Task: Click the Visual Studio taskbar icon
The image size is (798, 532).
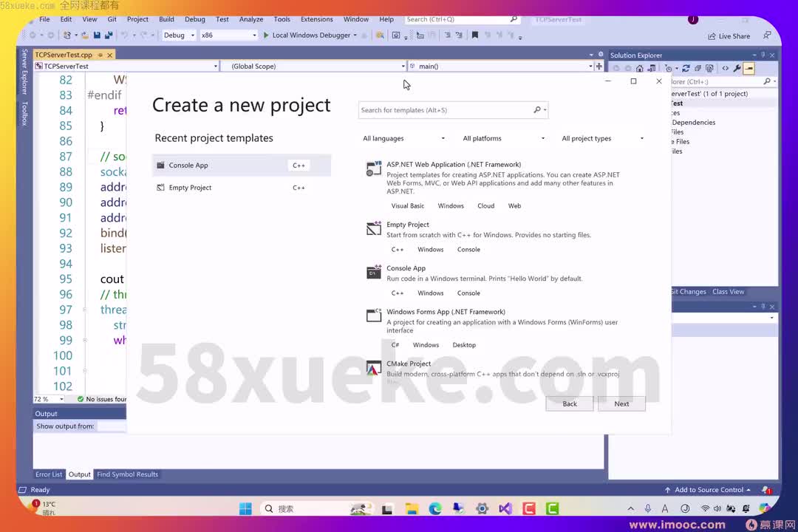Action: [505, 508]
